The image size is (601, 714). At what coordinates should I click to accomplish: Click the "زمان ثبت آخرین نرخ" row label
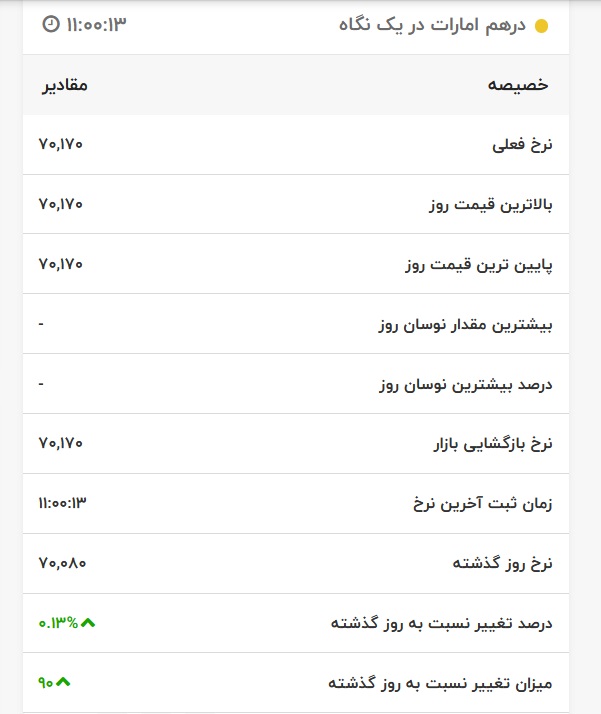point(483,504)
